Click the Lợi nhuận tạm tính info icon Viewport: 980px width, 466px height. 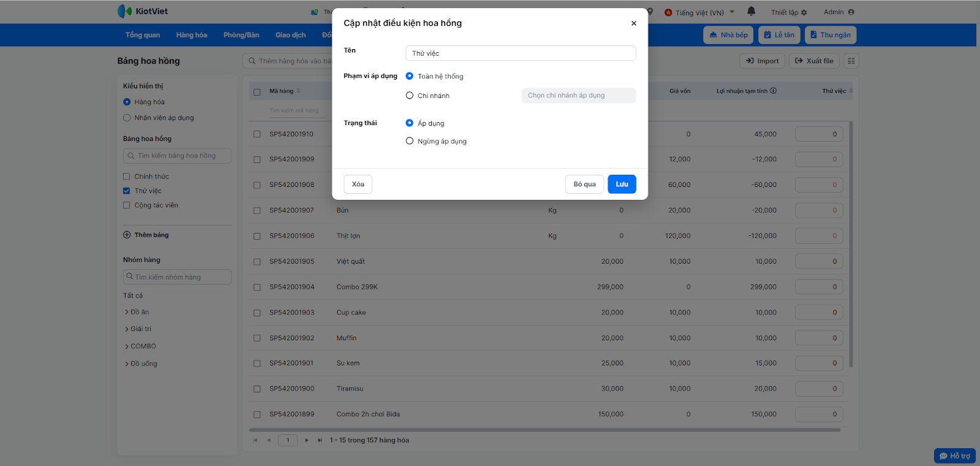click(774, 91)
